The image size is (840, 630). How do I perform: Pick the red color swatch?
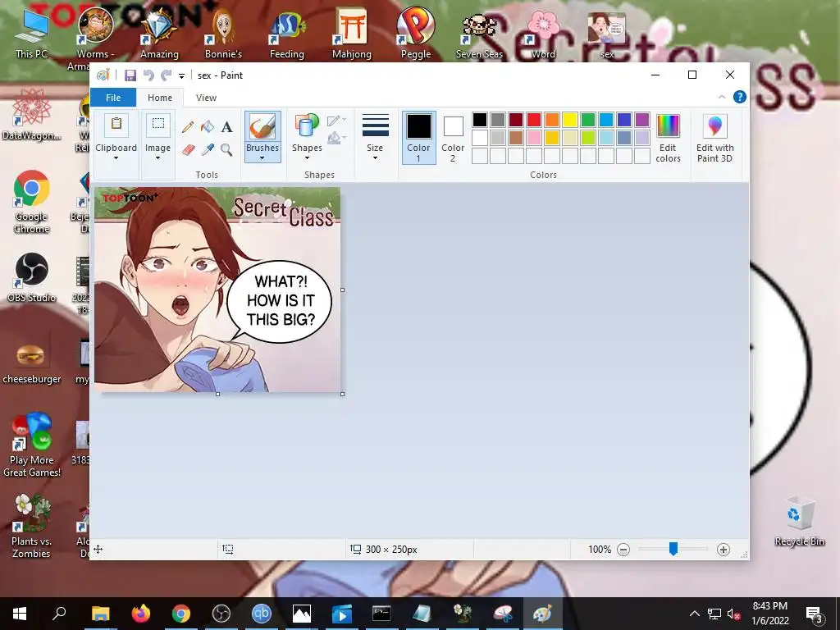(x=533, y=120)
